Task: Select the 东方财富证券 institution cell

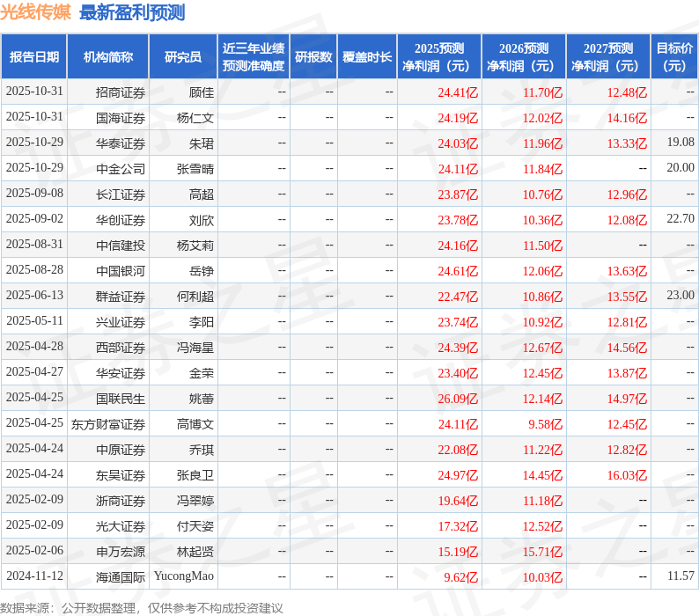Action: point(108,424)
